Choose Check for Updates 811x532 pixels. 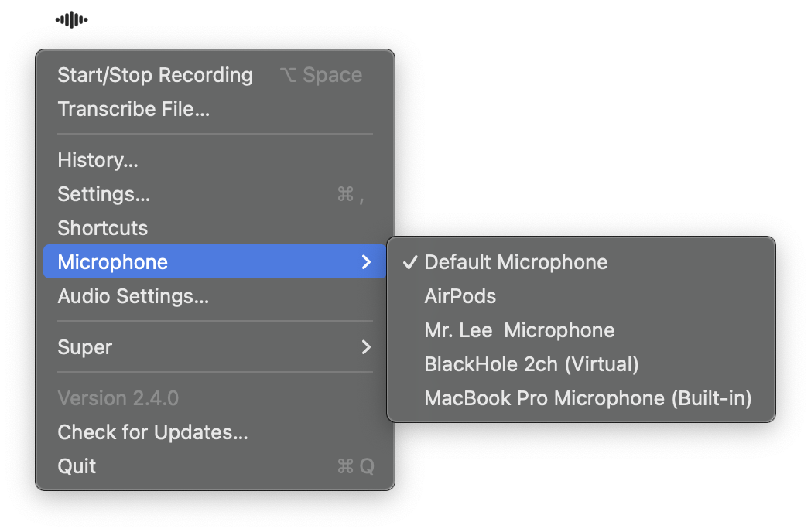[x=152, y=432]
